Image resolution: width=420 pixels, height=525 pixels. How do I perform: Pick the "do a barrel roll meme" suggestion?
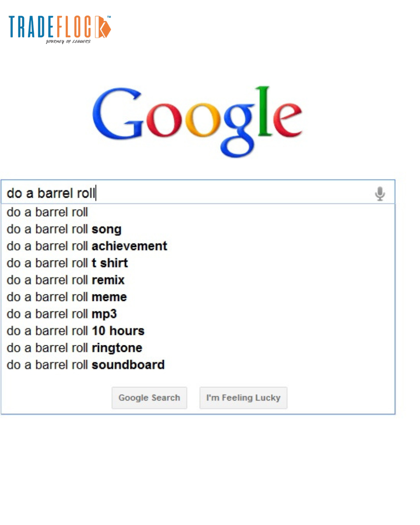(x=67, y=297)
